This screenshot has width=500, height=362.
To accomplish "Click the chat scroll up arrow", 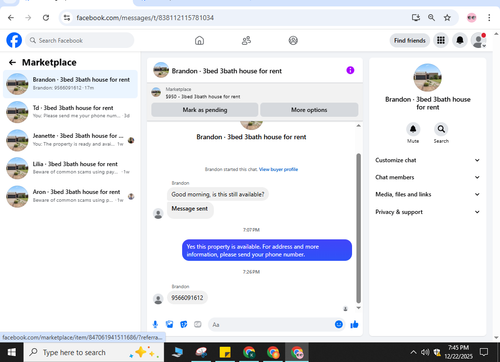I will (359, 126).
